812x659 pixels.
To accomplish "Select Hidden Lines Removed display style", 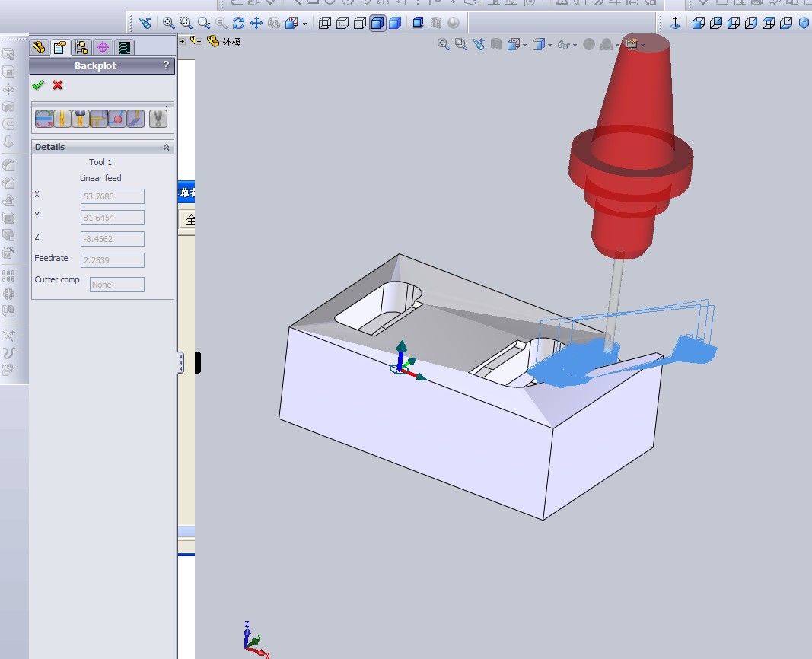I will pos(360,23).
